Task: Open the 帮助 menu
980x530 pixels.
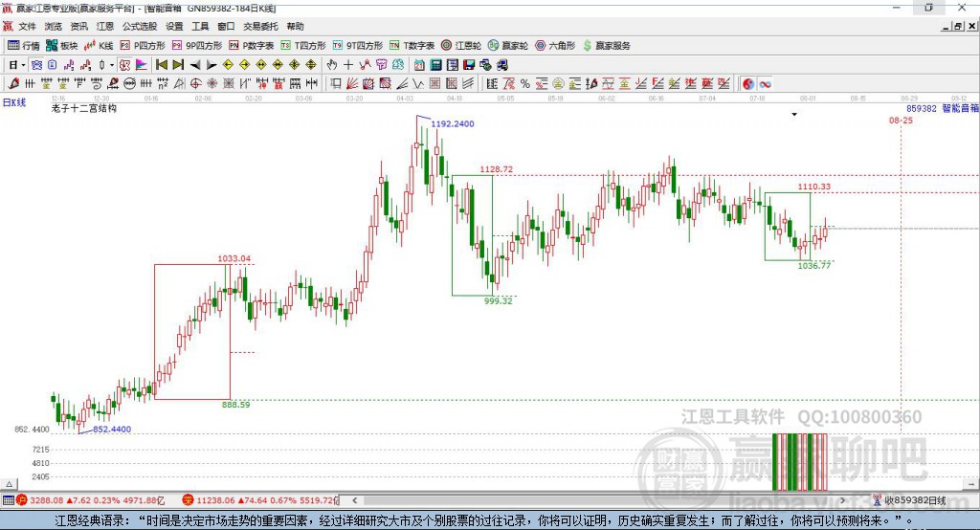Action: 295,26
